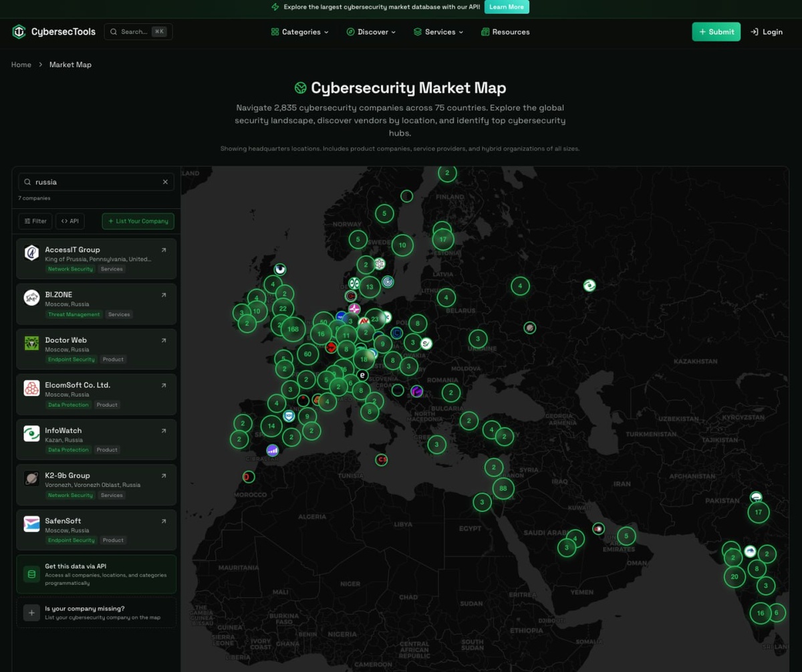
Task: Click the Login link
Action: 766,32
